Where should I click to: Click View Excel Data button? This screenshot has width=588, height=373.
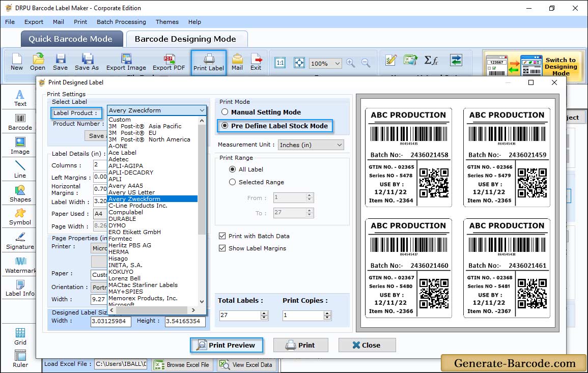247,365
